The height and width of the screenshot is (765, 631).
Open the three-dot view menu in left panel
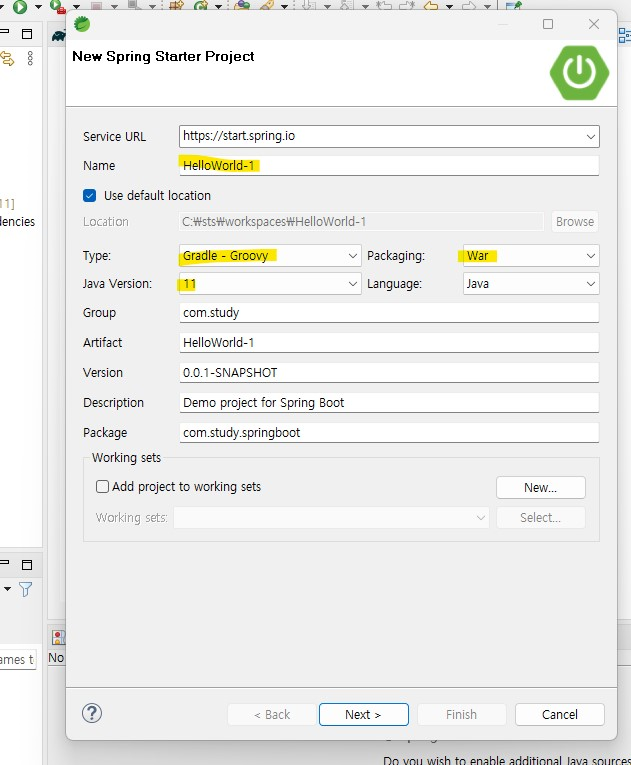tap(30, 59)
